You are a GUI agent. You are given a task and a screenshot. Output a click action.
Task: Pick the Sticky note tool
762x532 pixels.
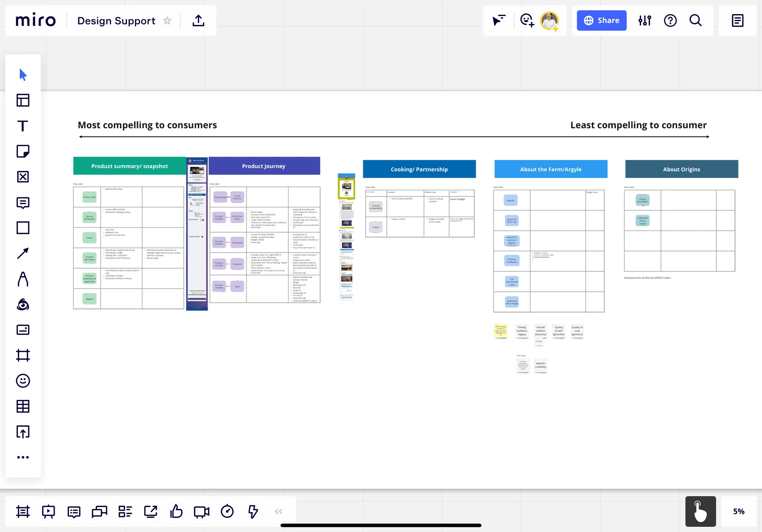tap(23, 151)
